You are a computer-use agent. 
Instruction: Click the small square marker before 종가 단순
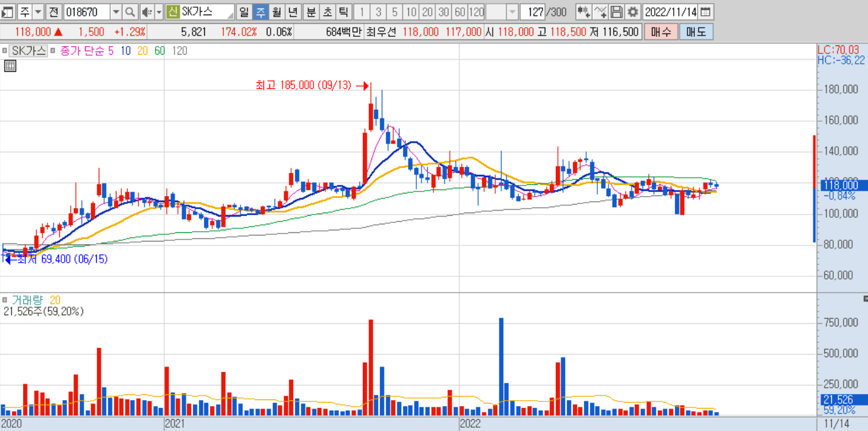pos(53,51)
